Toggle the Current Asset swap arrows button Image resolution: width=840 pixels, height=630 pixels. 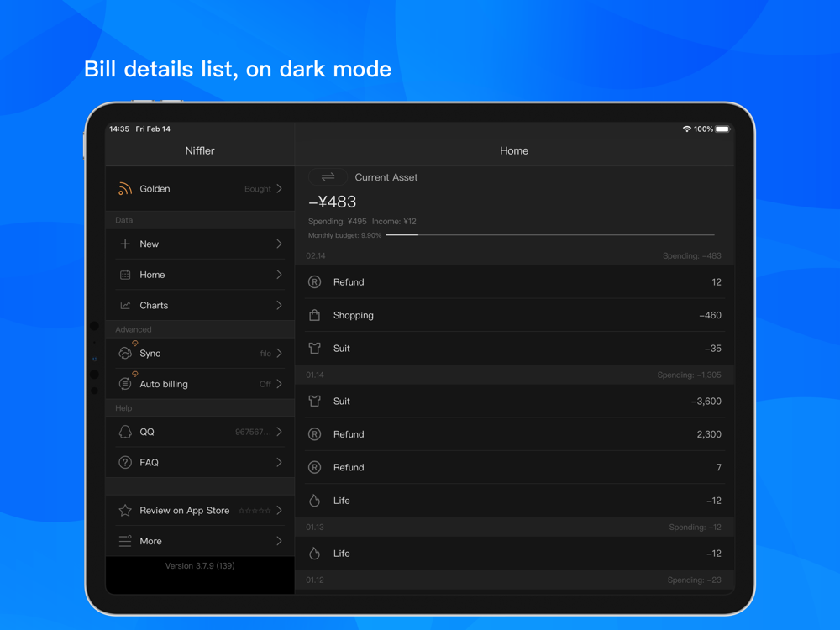(328, 176)
